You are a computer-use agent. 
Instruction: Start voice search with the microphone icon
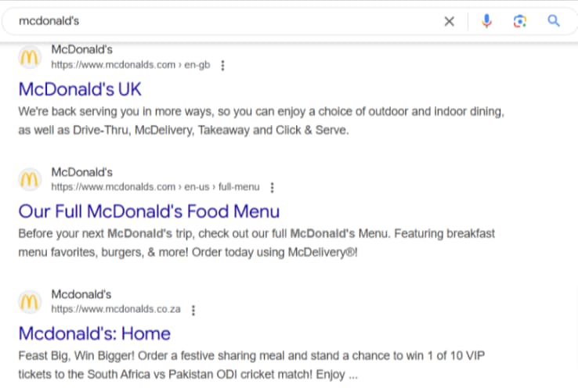pyautogui.click(x=486, y=21)
